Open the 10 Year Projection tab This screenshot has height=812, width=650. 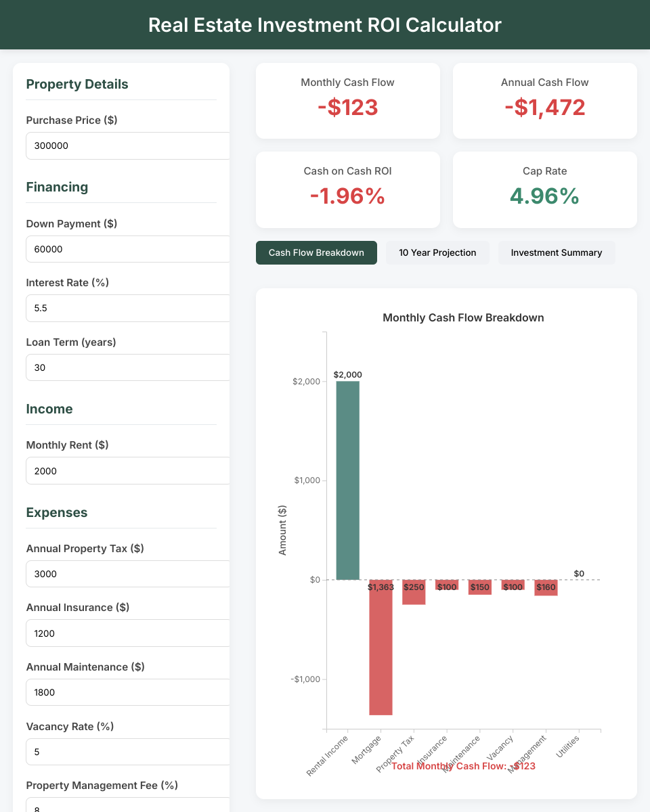(x=437, y=252)
